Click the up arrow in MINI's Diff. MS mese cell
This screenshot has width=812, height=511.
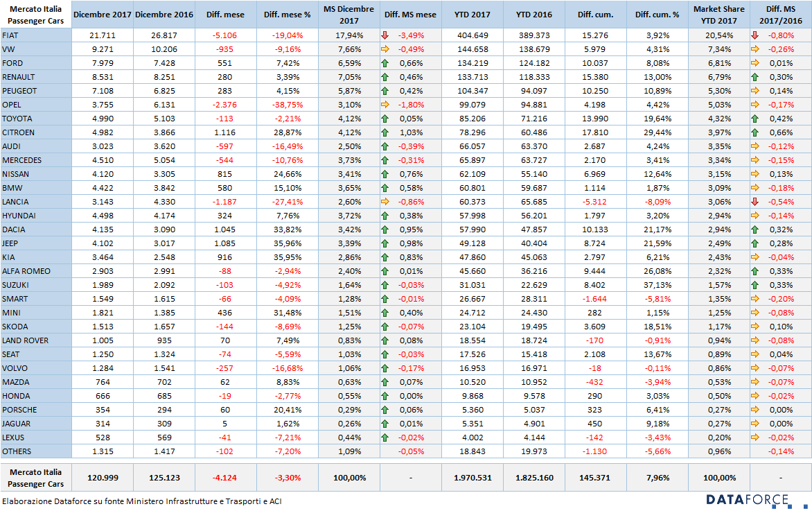click(x=385, y=313)
